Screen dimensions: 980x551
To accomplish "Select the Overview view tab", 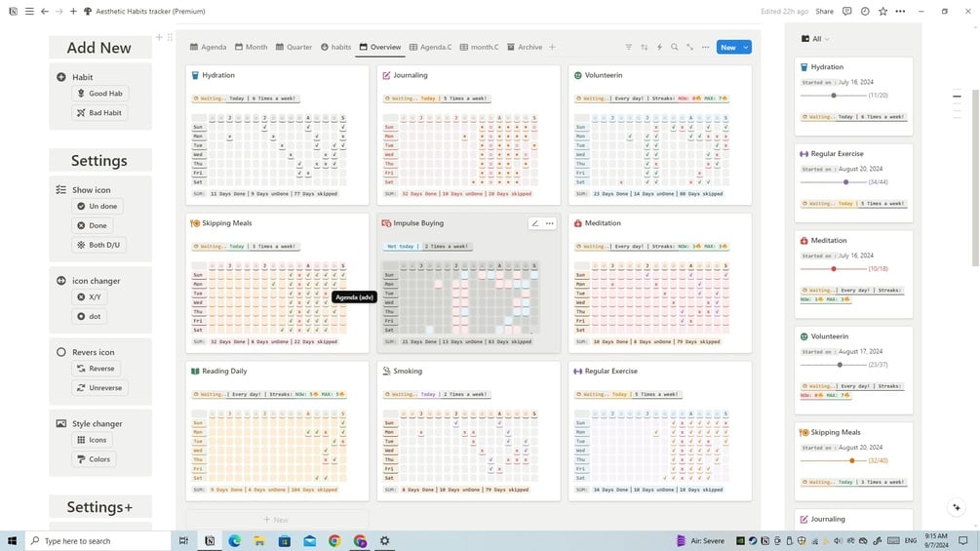I will click(x=380, y=47).
